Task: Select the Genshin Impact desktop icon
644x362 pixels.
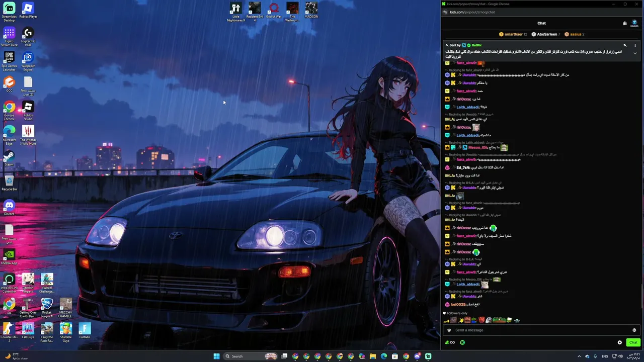Action: pos(28,283)
